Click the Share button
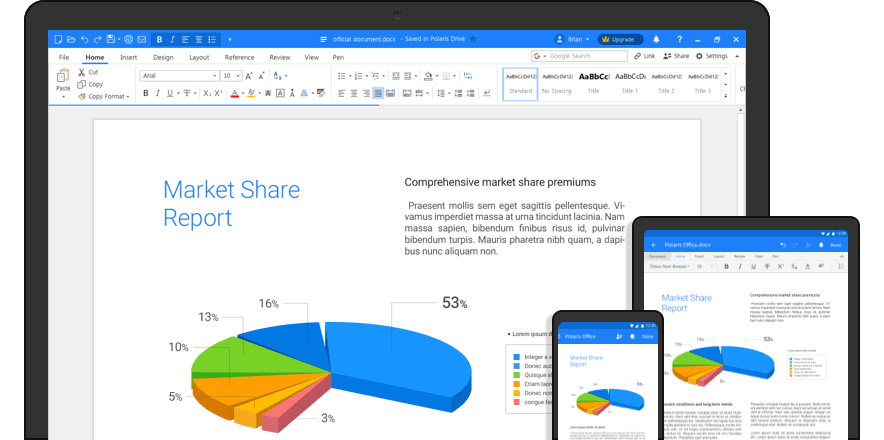This screenshot has width=884, height=440. pos(676,56)
